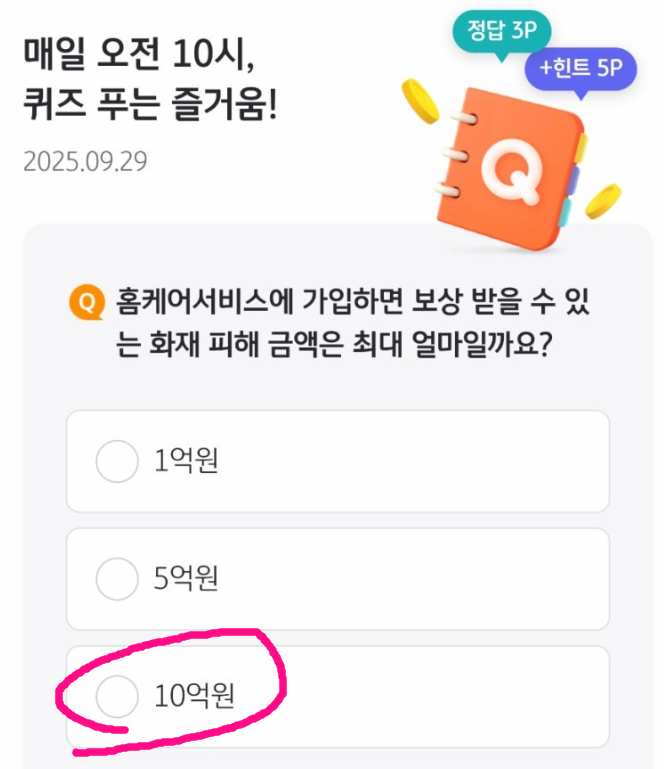The height and width of the screenshot is (769, 664).
Task: Select the 1억원 radio button
Action: (117, 461)
